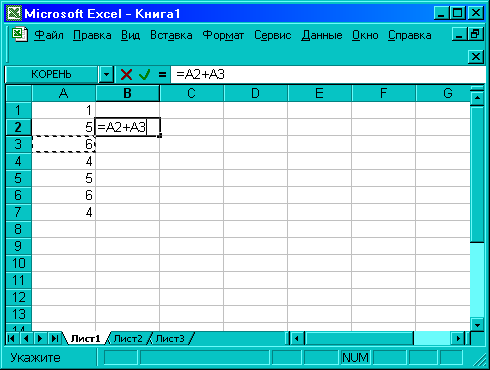Minimize the workbook window
The height and width of the screenshot is (370, 490).
coord(459,34)
